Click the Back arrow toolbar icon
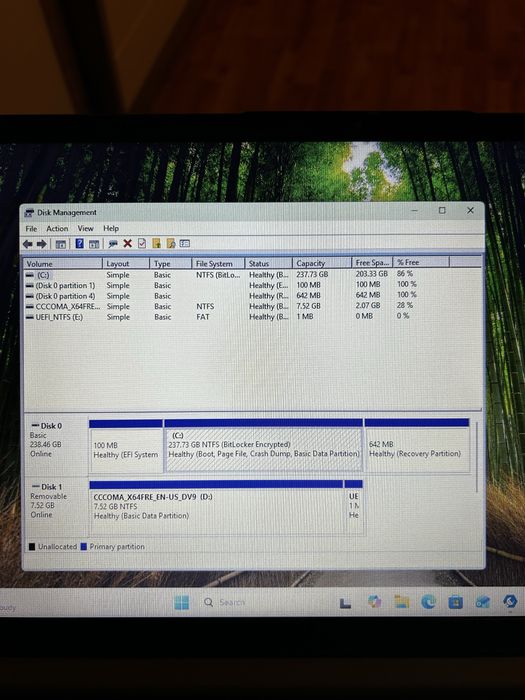Viewport: 525px width, 700px height. coord(28,244)
